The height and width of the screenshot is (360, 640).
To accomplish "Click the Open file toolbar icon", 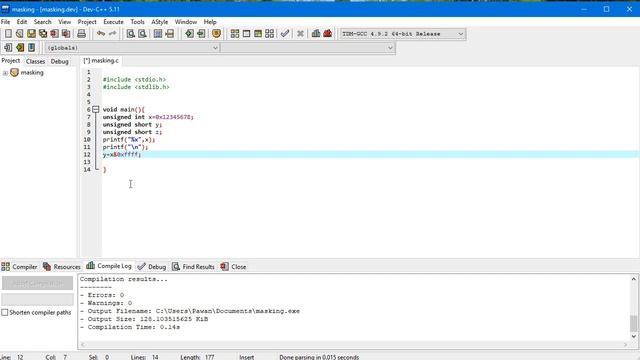I will click(20, 33).
